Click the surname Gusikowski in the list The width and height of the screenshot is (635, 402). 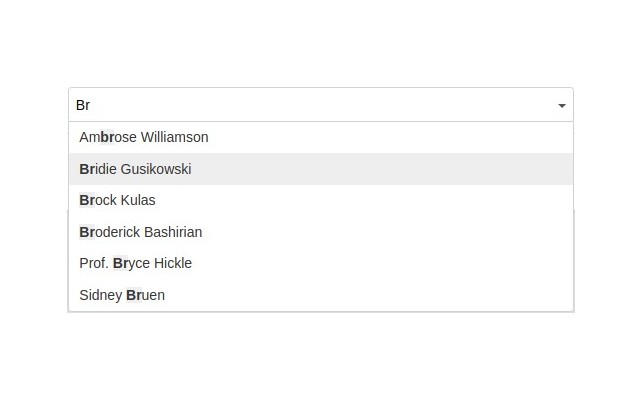tap(156, 169)
